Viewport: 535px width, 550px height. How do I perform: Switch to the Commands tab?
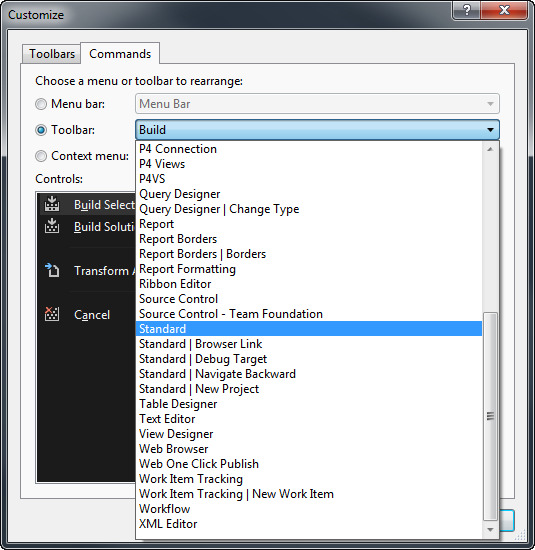click(x=120, y=53)
